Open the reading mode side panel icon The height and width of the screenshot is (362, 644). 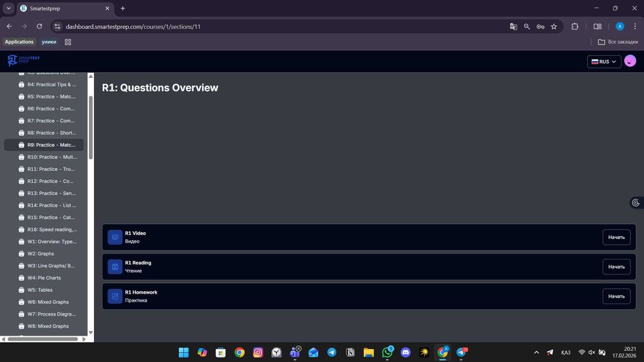click(x=598, y=26)
